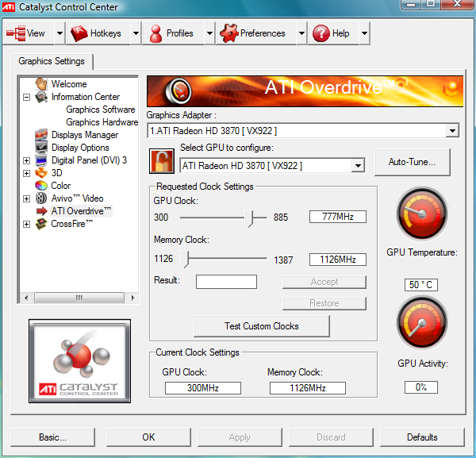Click the Accept button
This screenshot has width=476, height=458.
pyautogui.click(x=324, y=282)
